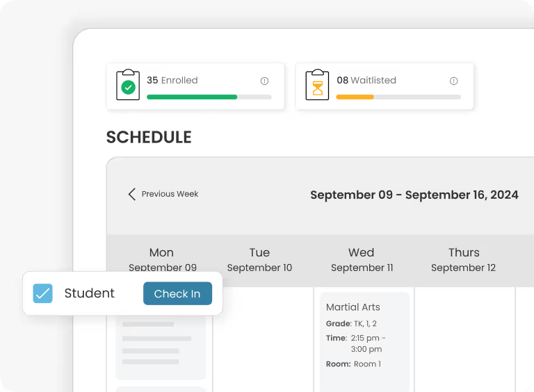Click the 35 Enrolled label
The height and width of the screenshot is (392, 534).
click(172, 81)
